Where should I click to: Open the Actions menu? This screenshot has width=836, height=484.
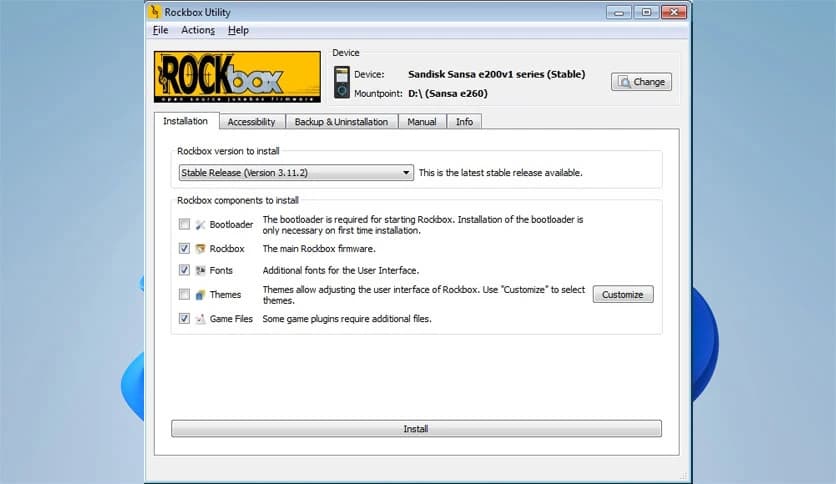pyautogui.click(x=198, y=30)
